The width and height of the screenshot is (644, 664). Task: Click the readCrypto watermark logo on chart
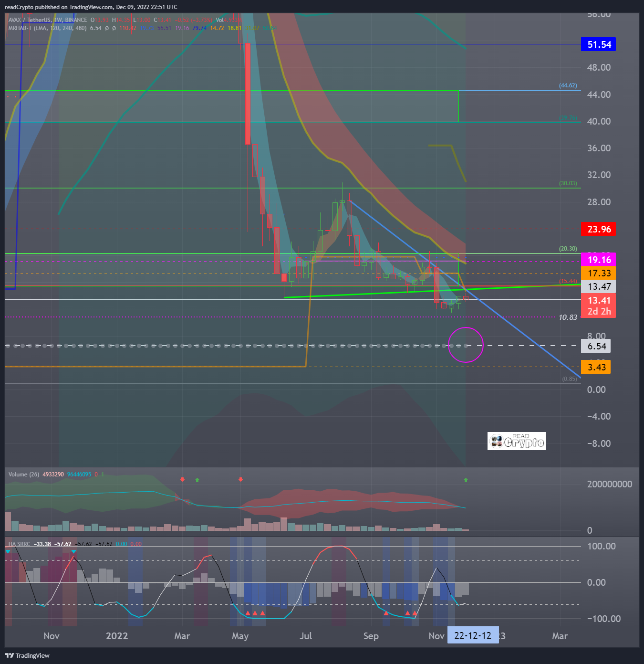pyautogui.click(x=517, y=441)
